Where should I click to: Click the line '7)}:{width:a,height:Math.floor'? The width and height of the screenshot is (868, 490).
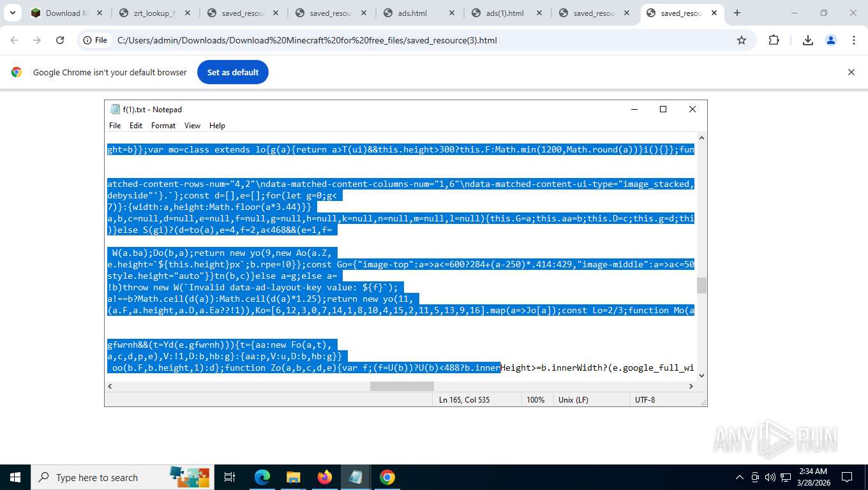point(212,207)
